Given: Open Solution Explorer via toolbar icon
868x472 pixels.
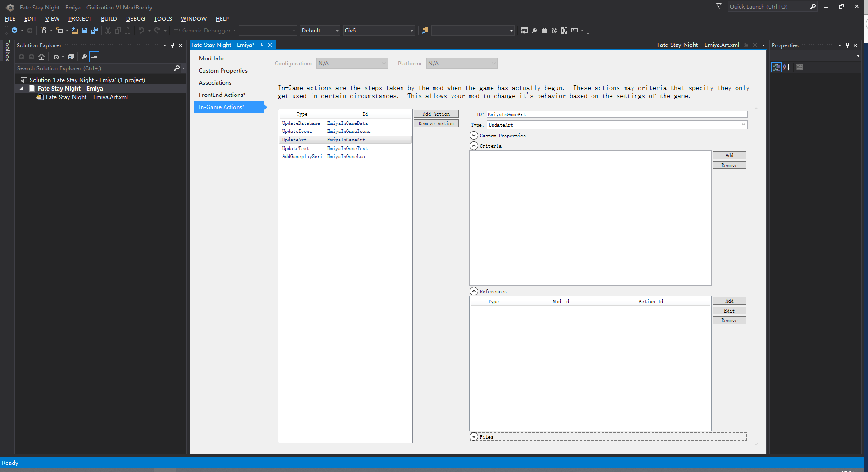Looking at the screenshot, I should (524, 31).
